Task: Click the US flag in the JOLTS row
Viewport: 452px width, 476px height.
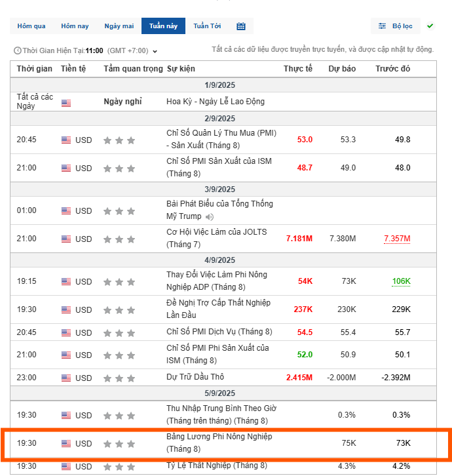Action: [66, 239]
